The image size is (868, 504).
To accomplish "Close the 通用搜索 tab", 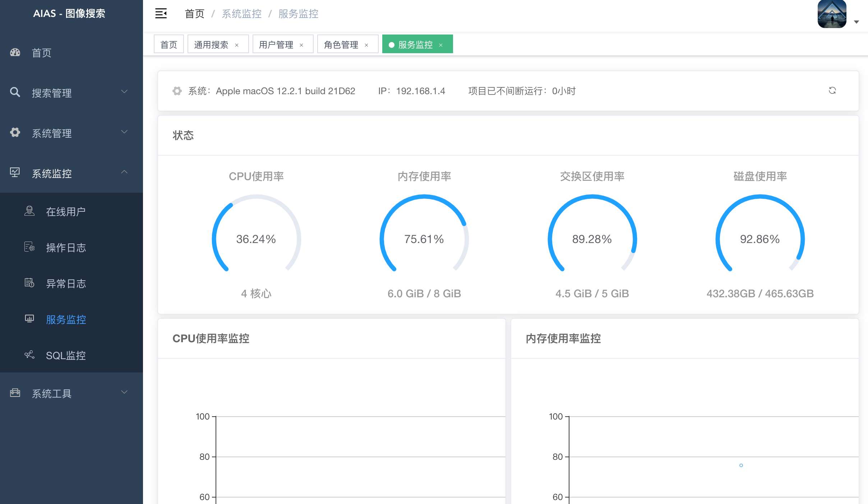I will click(x=237, y=45).
